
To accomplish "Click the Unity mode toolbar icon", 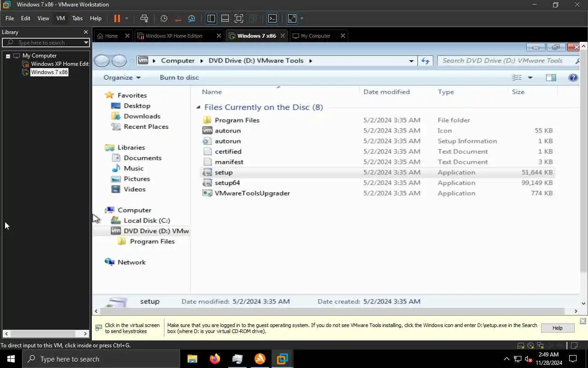I will [253, 18].
